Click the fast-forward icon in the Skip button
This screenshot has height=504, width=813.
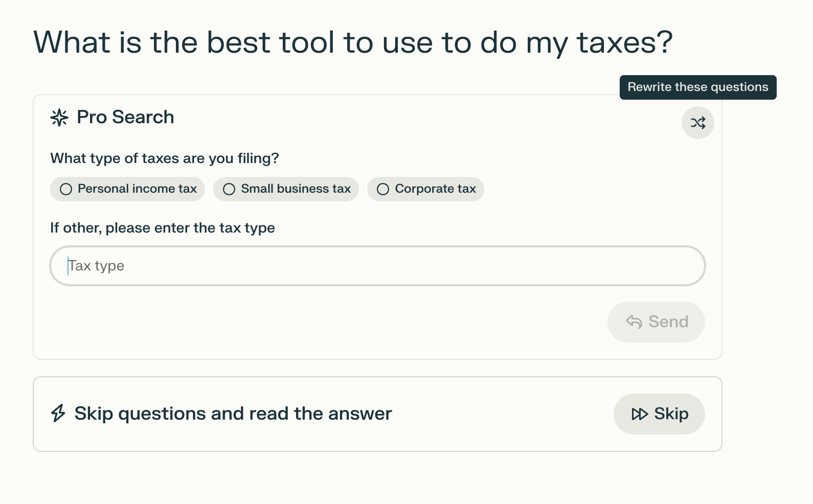639,414
